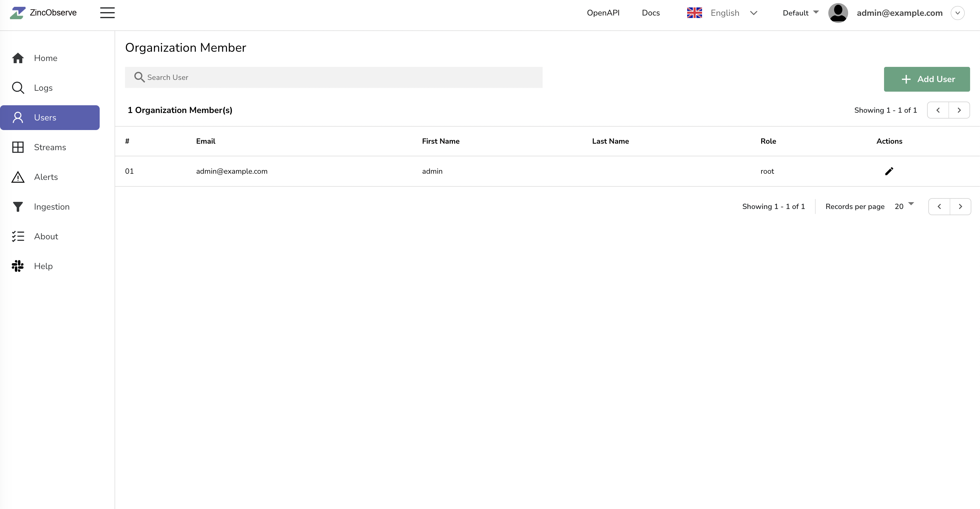Click the UK flag icon

click(x=694, y=13)
